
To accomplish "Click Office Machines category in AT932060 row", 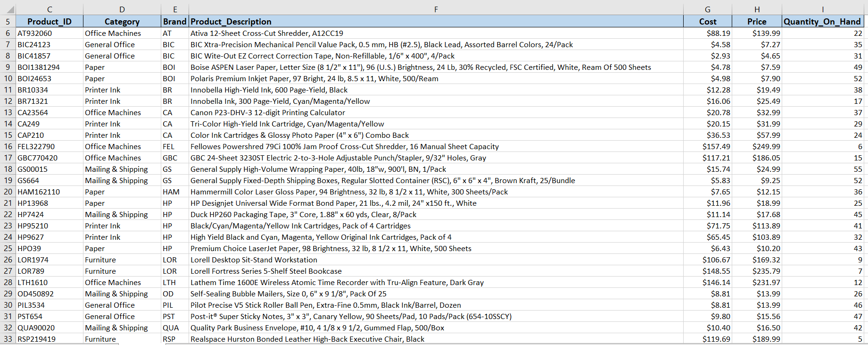I will (x=122, y=33).
